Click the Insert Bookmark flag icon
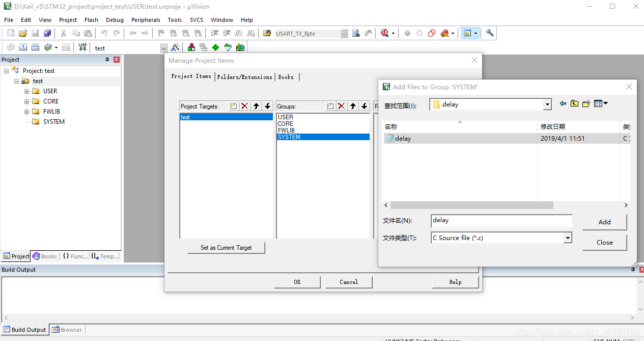Viewport: 644px width, 341px height. pos(161,33)
